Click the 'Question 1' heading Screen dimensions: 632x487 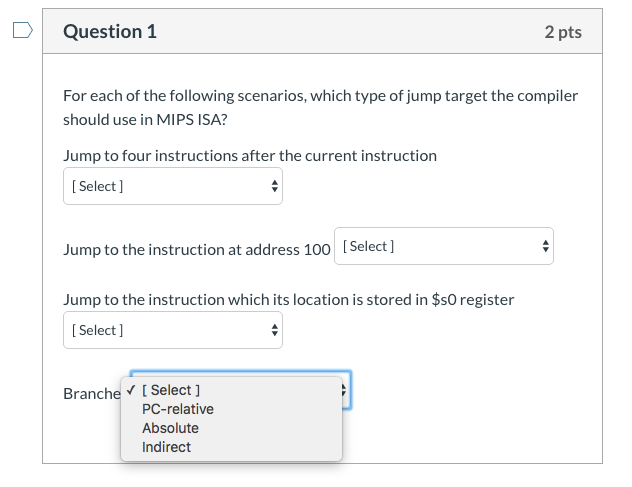point(110,32)
